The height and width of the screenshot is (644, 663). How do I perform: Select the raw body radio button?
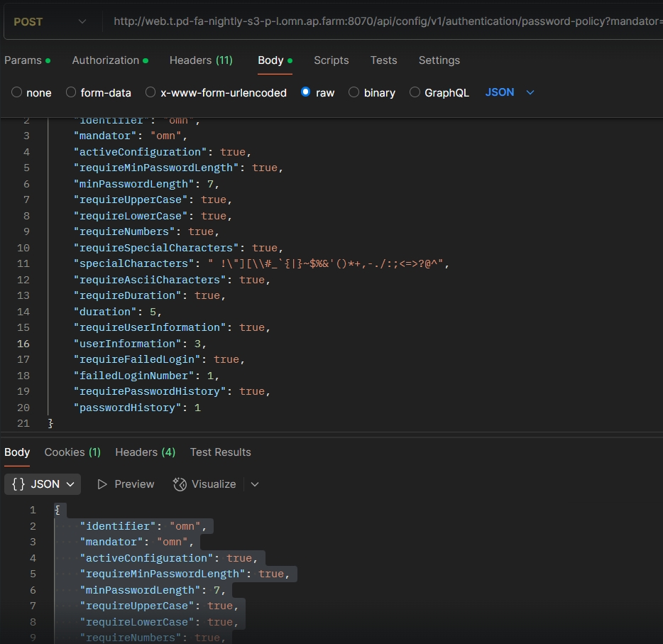coord(305,92)
